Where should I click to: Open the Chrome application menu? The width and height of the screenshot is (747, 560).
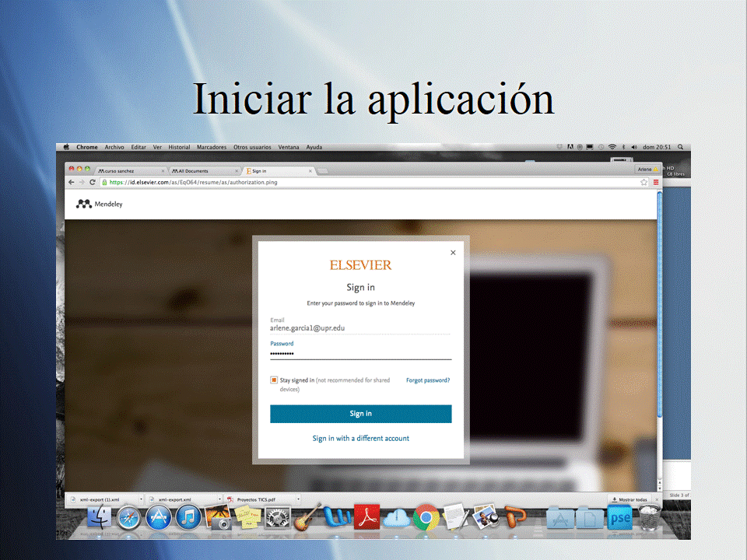point(87,147)
